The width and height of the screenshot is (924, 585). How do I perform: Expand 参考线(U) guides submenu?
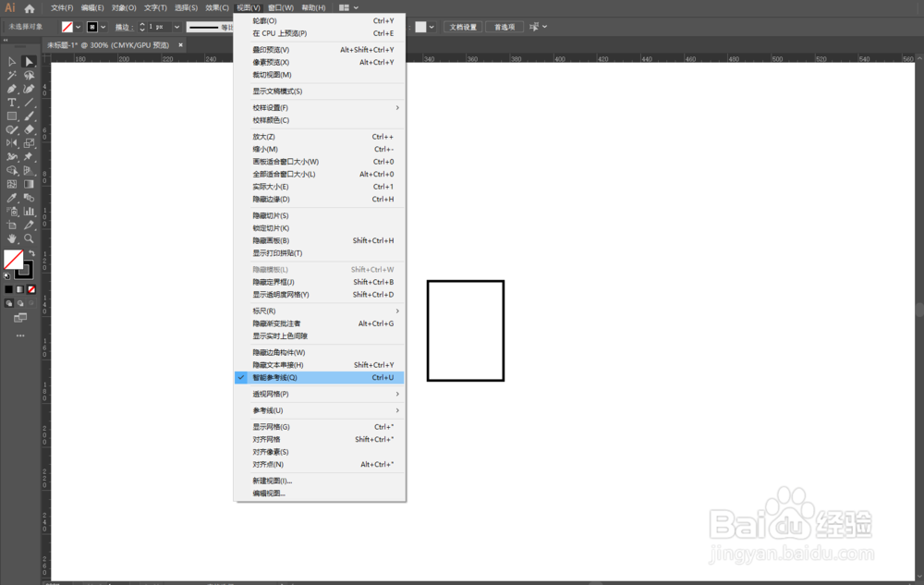(319, 410)
